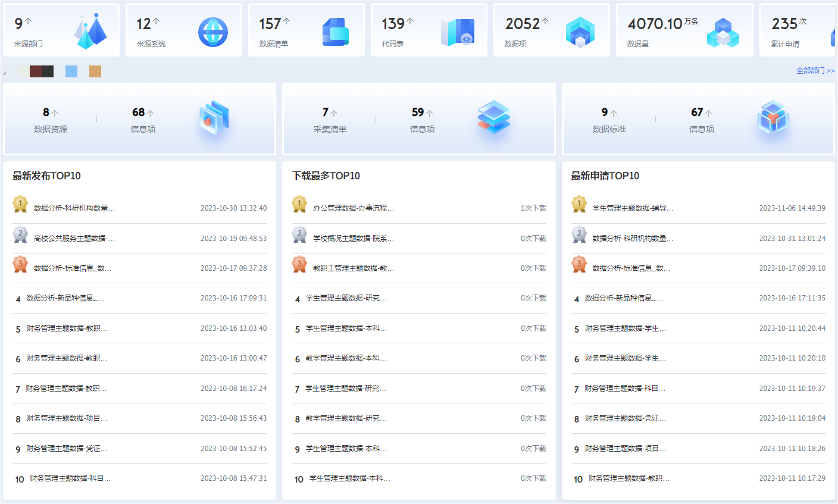Select the light blue color swatch

[x=71, y=71]
